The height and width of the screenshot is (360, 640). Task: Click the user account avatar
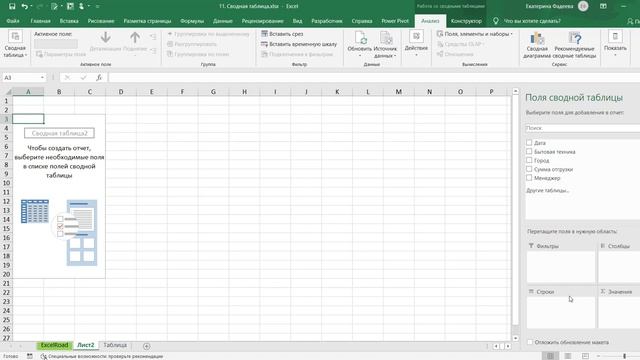583,6
